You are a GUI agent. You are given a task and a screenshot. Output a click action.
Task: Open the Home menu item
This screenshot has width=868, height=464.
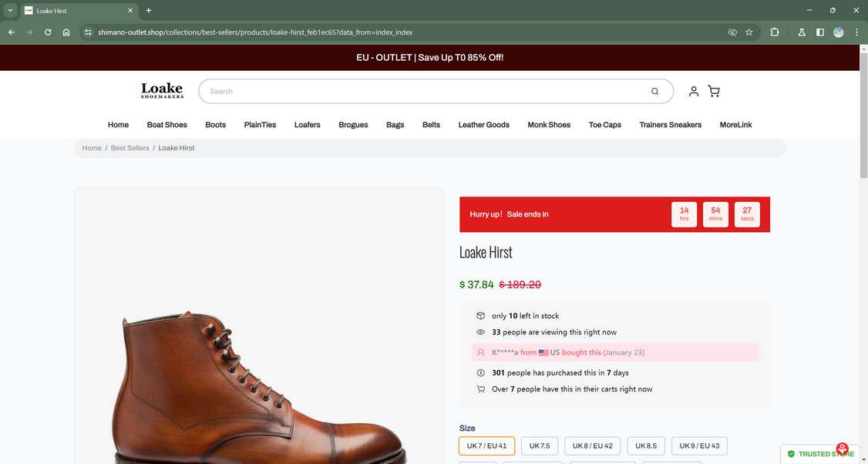[118, 125]
